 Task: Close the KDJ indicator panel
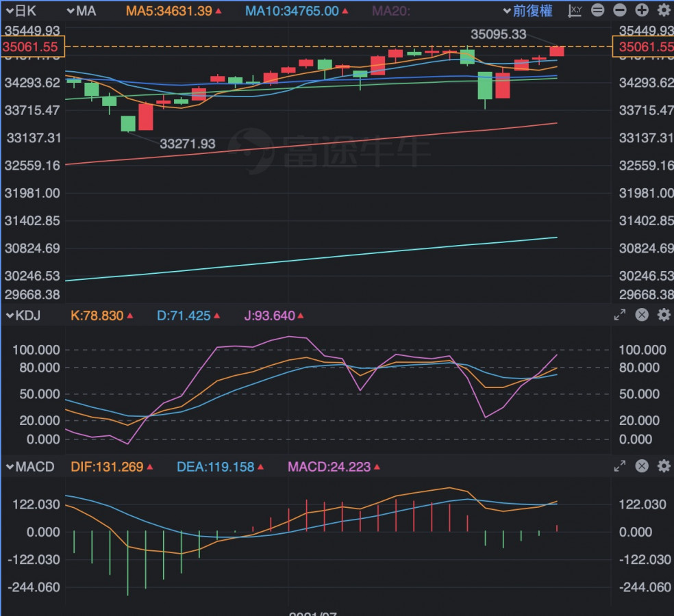tap(642, 315)
